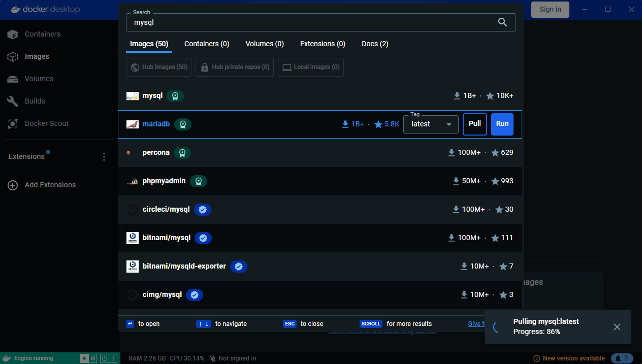The image size is (642, 364).
Task: Click the engine play button
Action: (84, 358)
